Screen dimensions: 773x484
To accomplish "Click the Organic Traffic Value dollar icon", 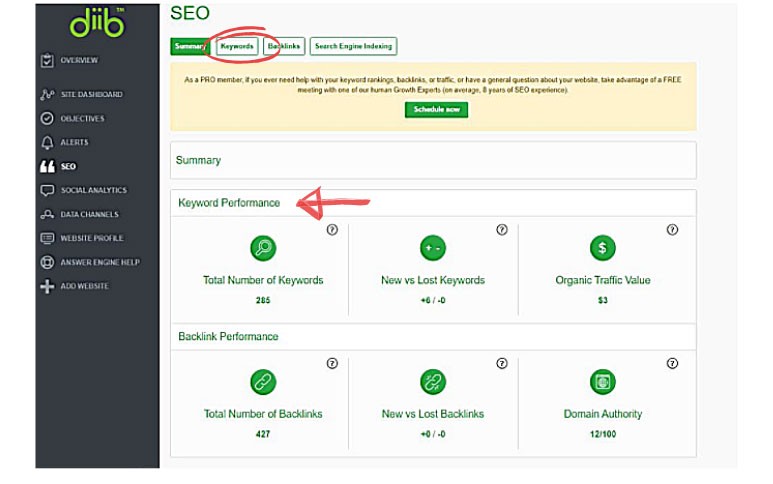I will click(602, 248).
